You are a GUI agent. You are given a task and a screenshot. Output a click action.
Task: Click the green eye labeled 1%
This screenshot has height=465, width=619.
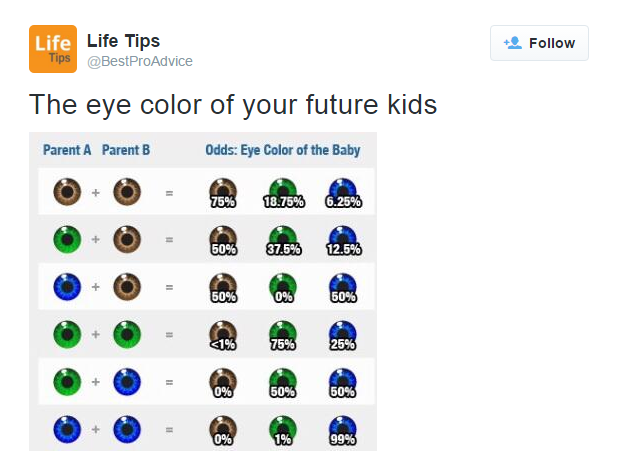283,431
